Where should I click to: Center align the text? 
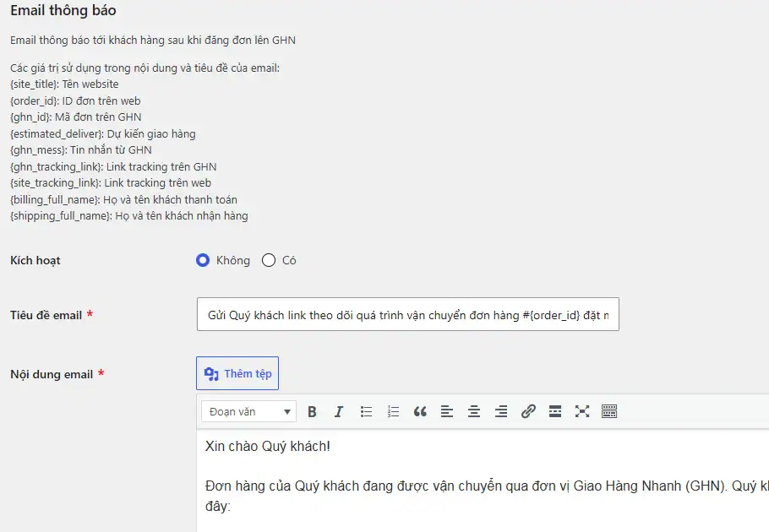pos(474,411)
